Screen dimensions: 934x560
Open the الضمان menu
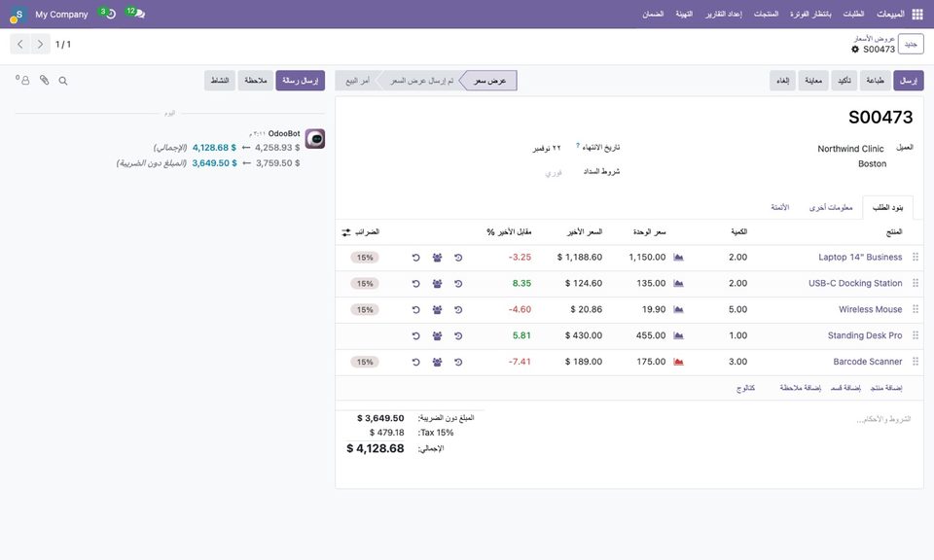(653, 14)
